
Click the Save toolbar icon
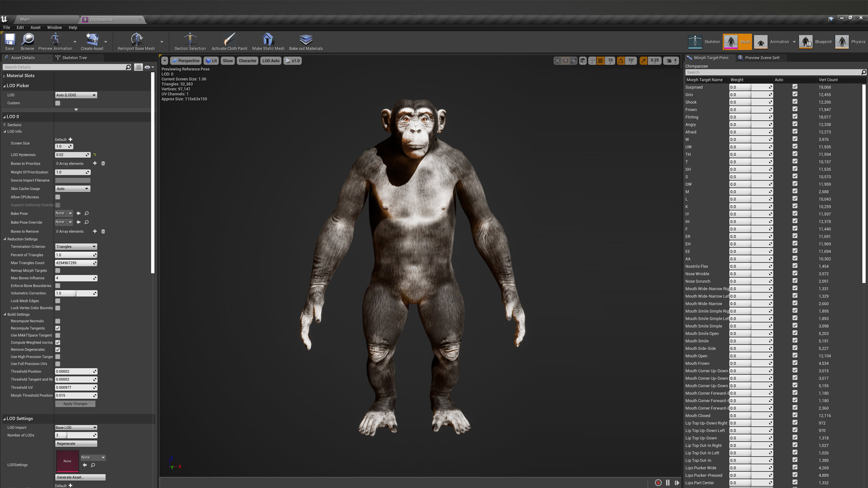(x=9, y=41)
